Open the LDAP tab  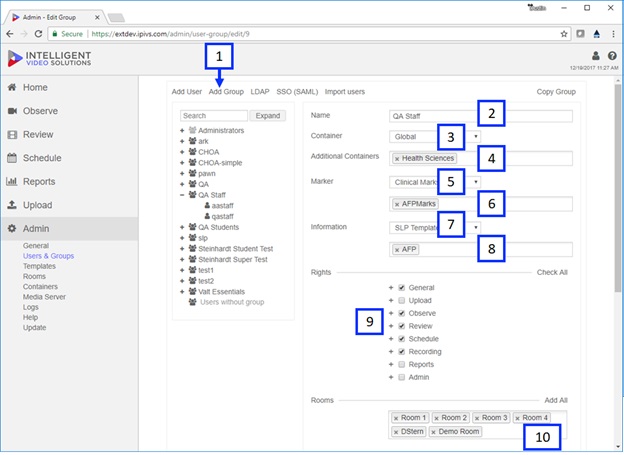[260, 92]
